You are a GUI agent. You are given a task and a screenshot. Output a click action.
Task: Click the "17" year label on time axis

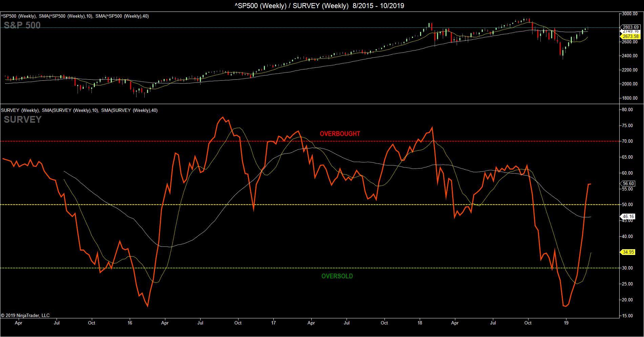click(273, 323)
